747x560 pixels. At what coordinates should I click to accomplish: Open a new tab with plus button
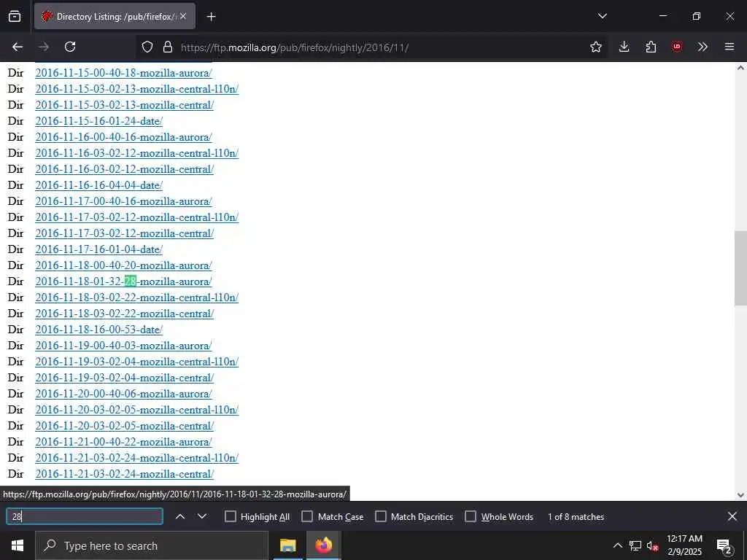[211, 17]
